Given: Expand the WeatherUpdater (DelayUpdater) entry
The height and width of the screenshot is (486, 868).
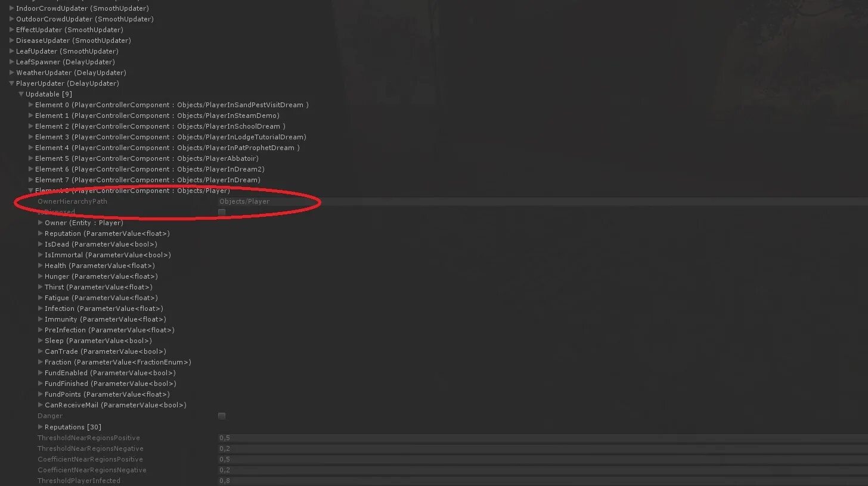Looking at the screenshot, I should click(11, 73).
